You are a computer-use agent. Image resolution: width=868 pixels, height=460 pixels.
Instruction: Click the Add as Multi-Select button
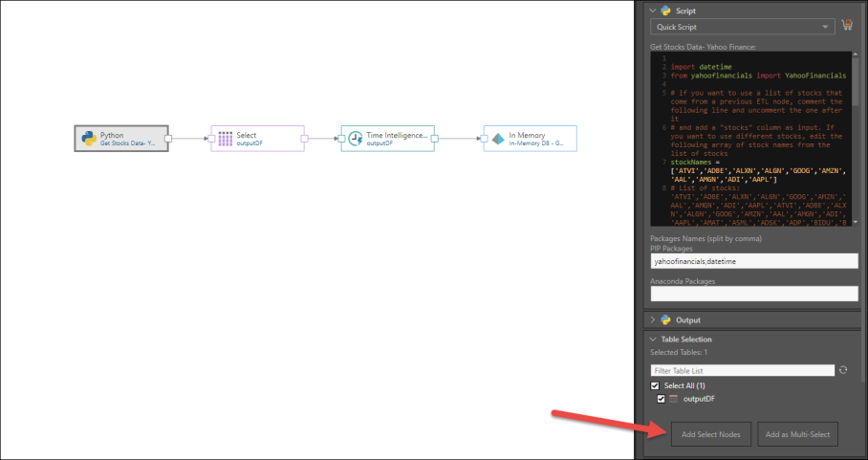click(797, 434)
